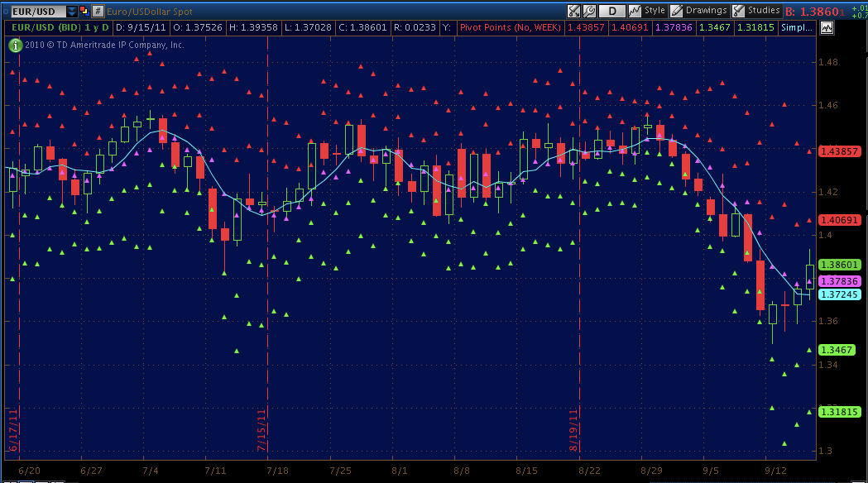
Task: Select the D daily timeframe button
Action: [612, 11]
